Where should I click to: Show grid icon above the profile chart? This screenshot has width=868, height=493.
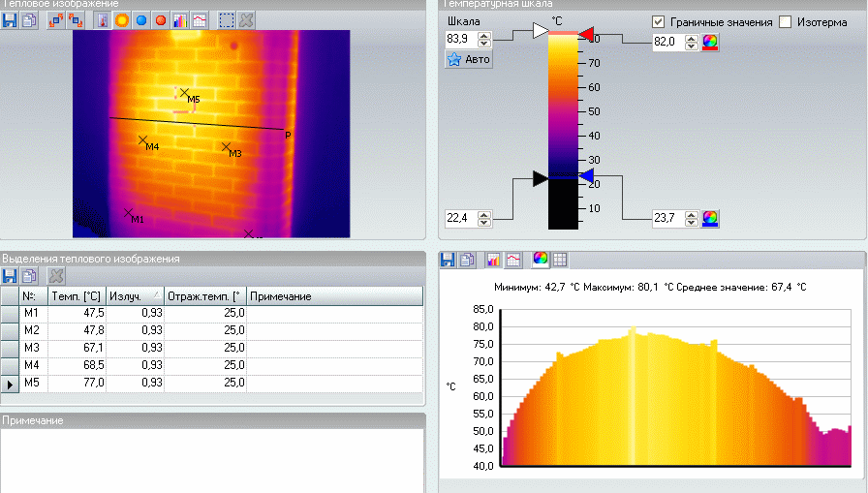click(560, 260)
